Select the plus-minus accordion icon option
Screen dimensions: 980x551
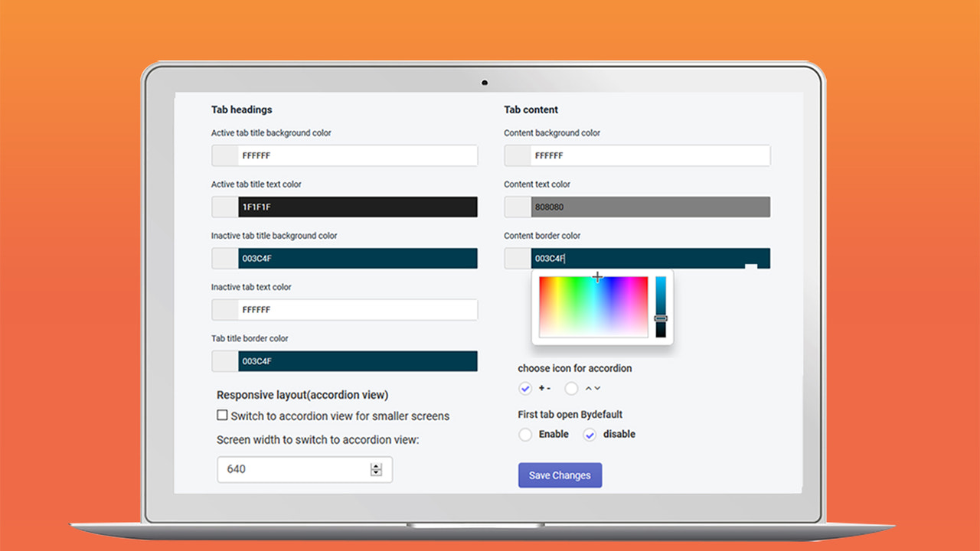click(x=525, y=389)
